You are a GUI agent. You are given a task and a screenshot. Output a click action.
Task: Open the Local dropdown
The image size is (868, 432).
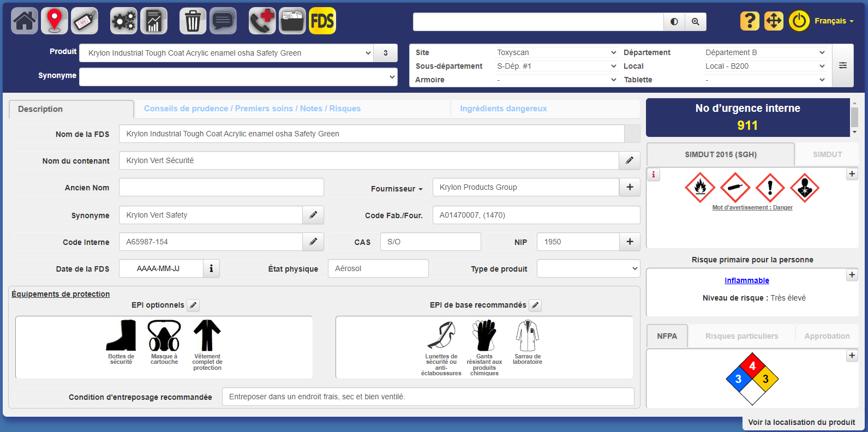(x=765, y=66)
